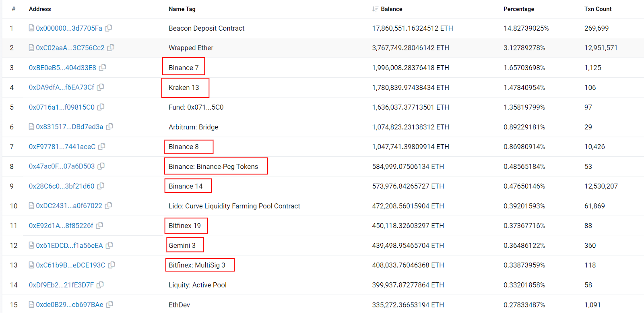Click the Percentage column header
This screenshot has height=313, width=644.
point(519,9)
